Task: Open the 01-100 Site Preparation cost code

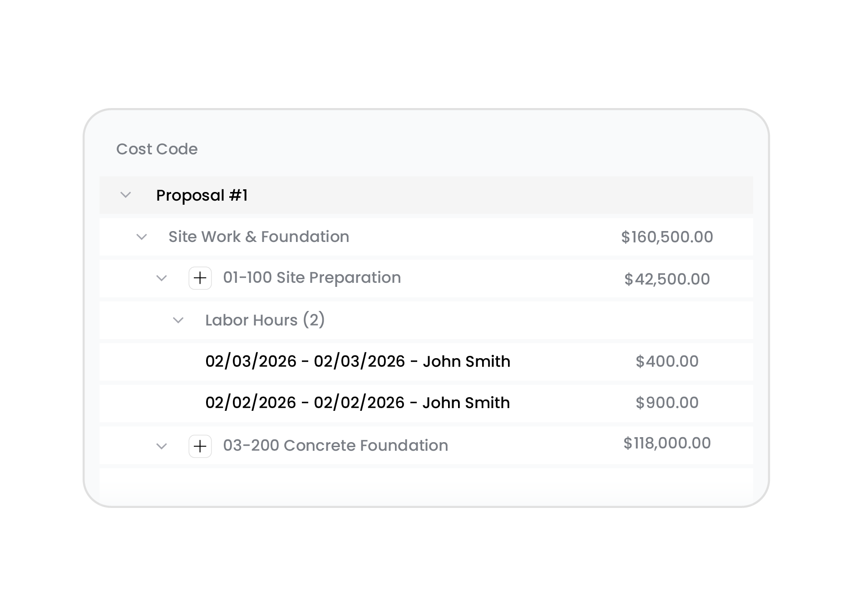Action: [x=312, y=278]
